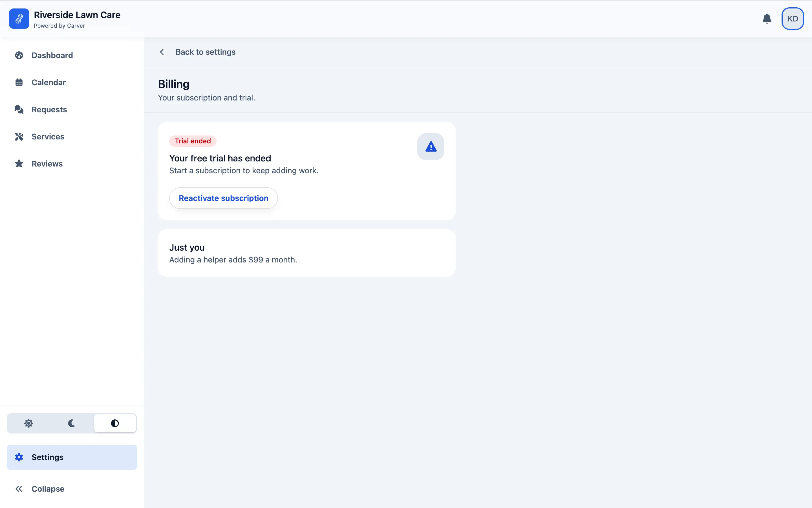
Task: Click the Riverside Lawn Care logo icon
Action: 19,19
